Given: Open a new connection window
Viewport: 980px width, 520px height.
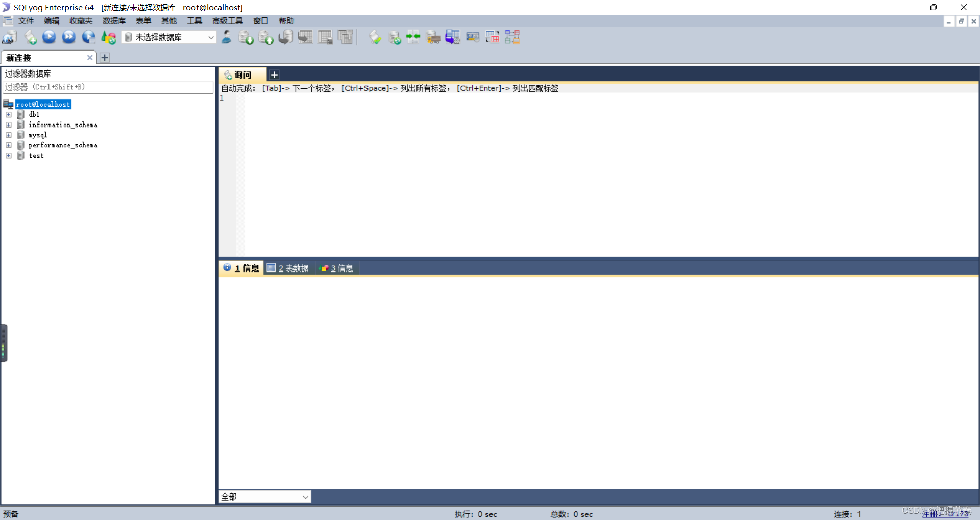Looking at the screenshot, I should (x=9, y=37).
